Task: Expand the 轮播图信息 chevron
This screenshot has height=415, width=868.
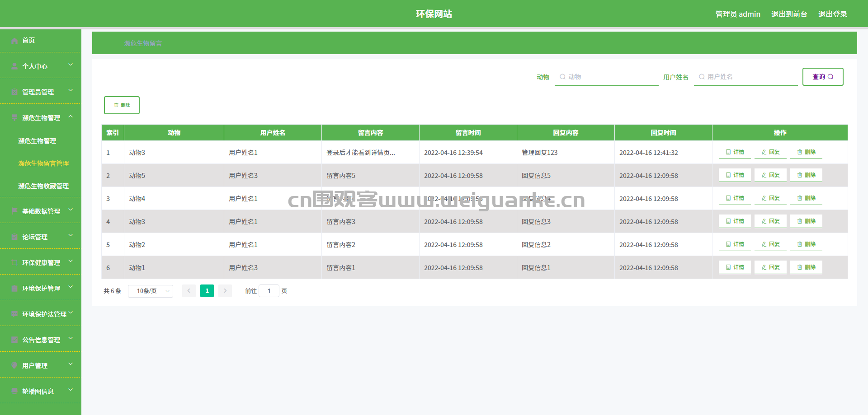Action: 71,390
